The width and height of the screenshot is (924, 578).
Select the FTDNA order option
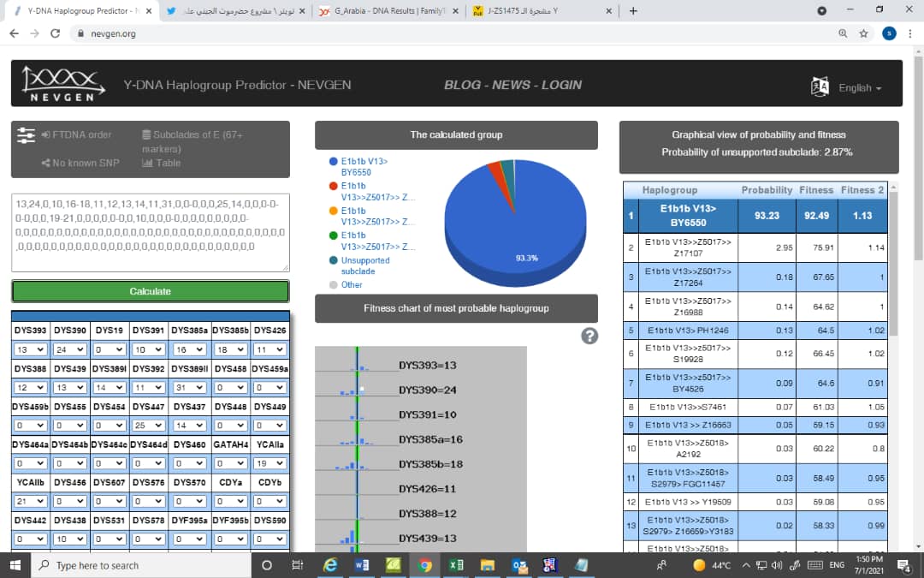click(x=76, y=134)
